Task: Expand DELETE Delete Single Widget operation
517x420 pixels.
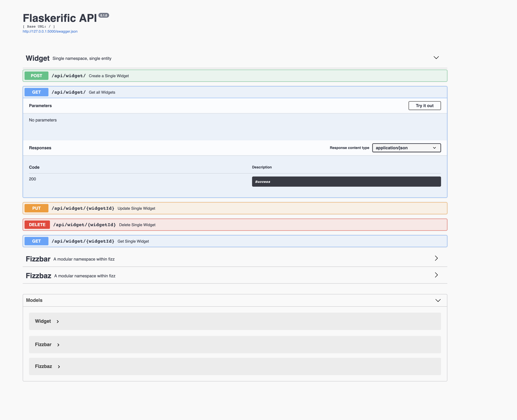Action: [137, 225]
